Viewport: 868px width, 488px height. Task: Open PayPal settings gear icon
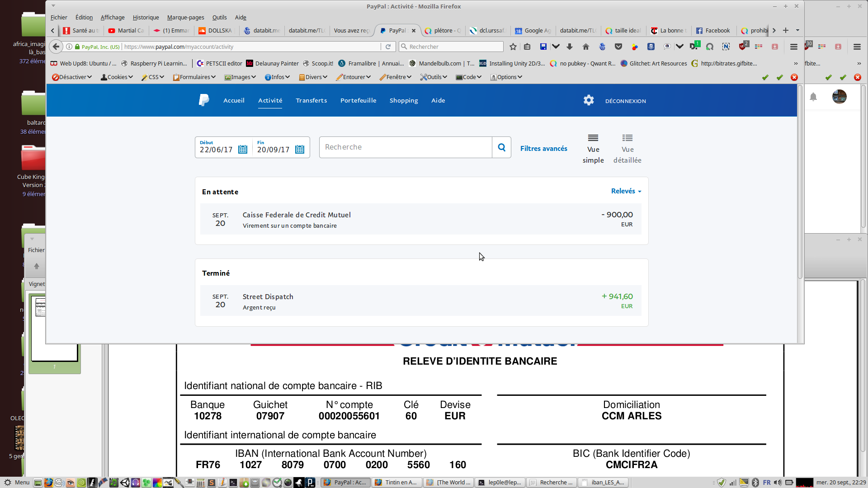click(588, 100)
